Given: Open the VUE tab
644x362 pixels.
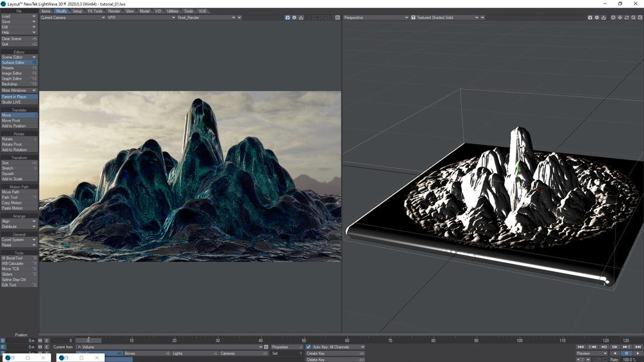Looking at the screenshot, I should (x=202, y=11).
